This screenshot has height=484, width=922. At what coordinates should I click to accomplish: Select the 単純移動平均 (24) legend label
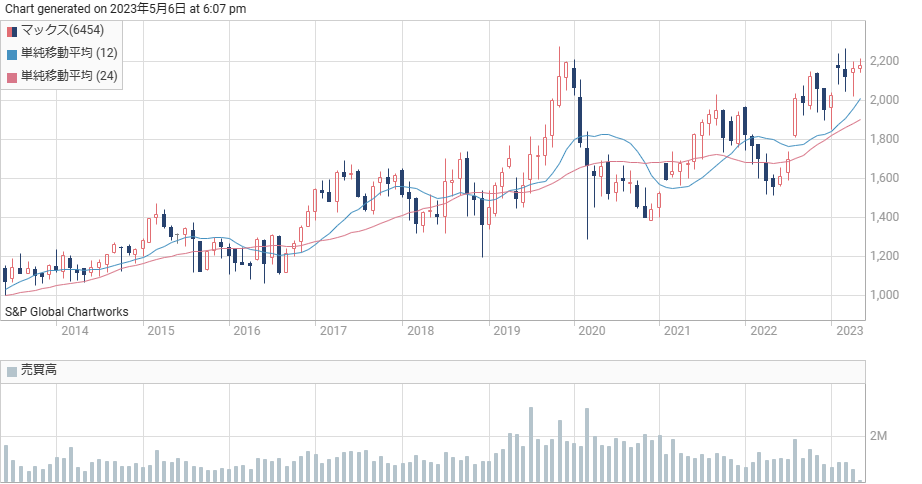point(69,76)
